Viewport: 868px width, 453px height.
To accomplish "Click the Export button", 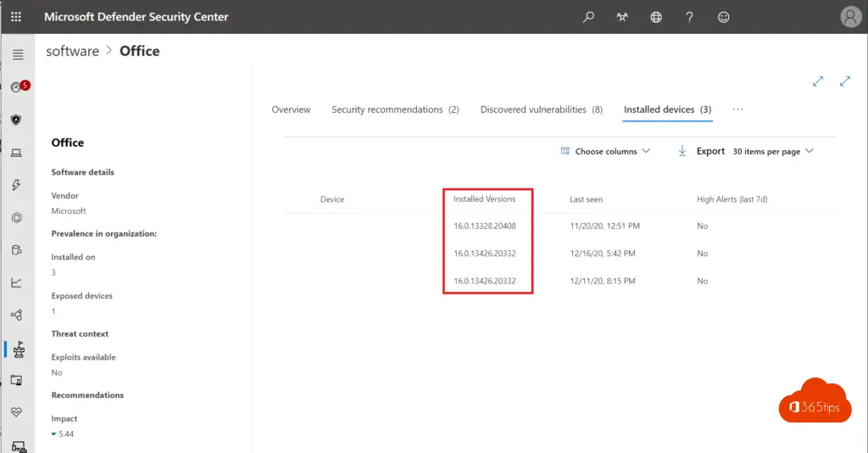I will (x=701, y=151).
